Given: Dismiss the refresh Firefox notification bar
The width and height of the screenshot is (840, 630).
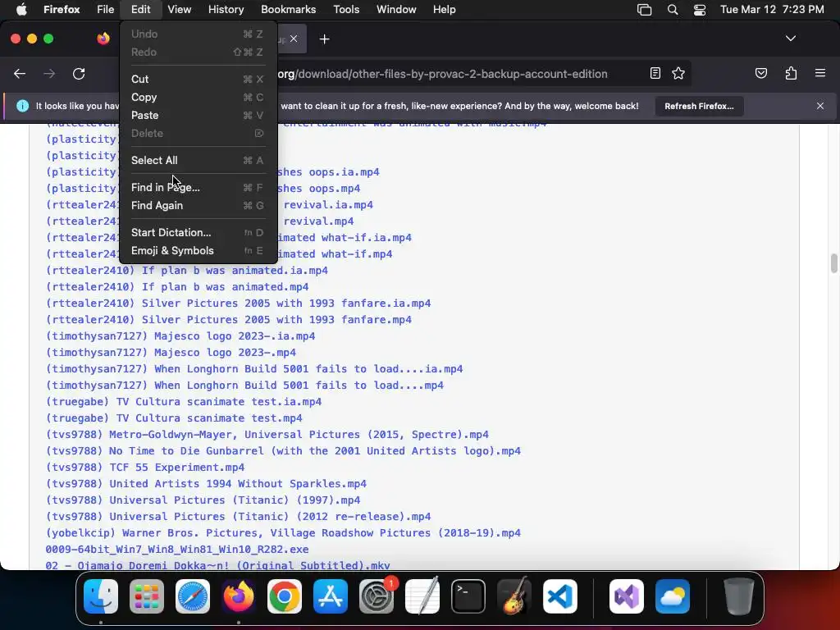Looking at the screenshot, I should pos(820,106).
